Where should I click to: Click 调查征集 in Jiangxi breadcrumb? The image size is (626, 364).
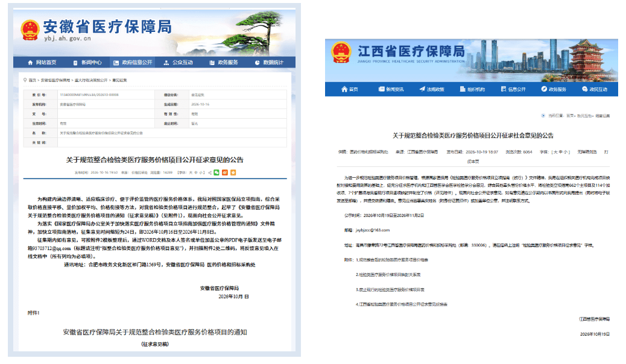(x=602, y=116)
